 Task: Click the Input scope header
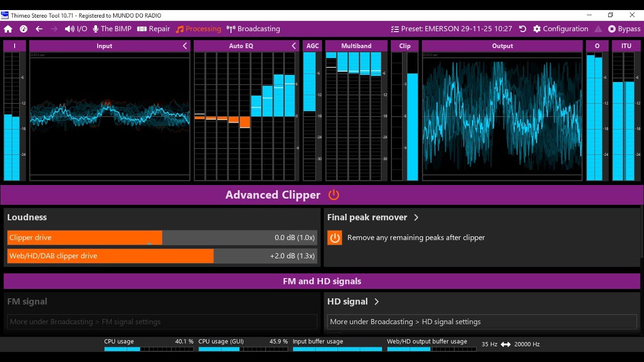[x=104, y=46]
